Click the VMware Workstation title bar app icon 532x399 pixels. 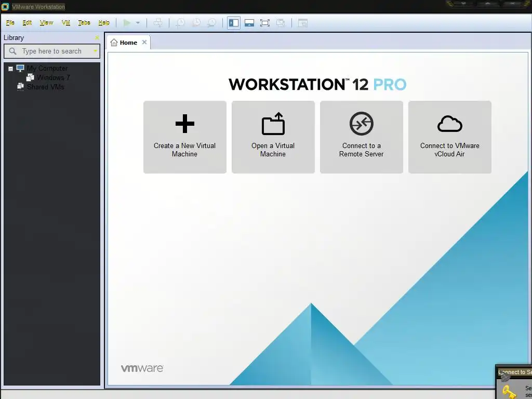point(5,6)
